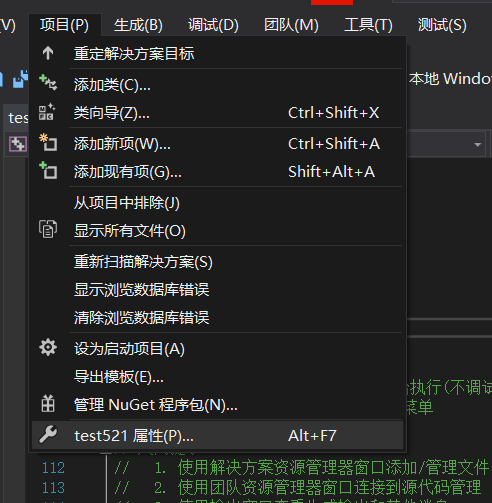
Task: Select 显示所有文件(O)
Action: pos(217,231)
